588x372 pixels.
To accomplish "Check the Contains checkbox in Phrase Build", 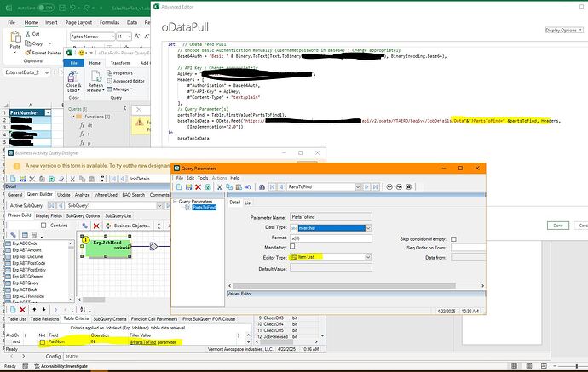I will pos(43,226).
